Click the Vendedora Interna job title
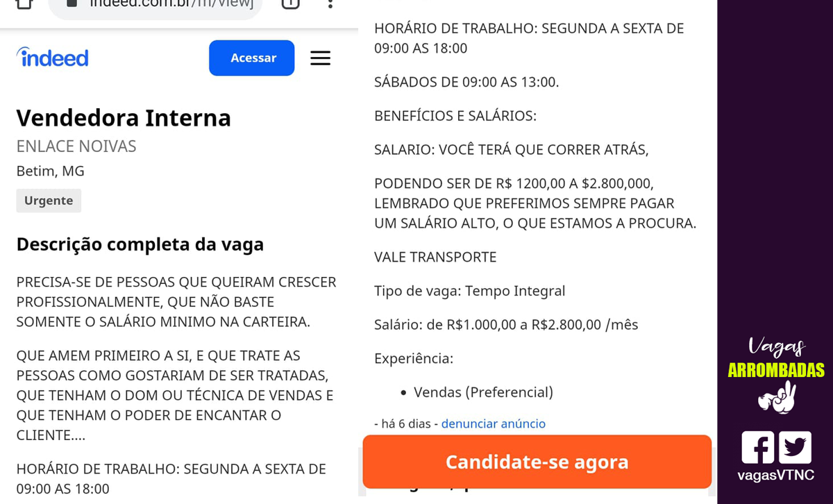This screenshot has height=504, width=833. pyautogui.click(x=124, y=117)
